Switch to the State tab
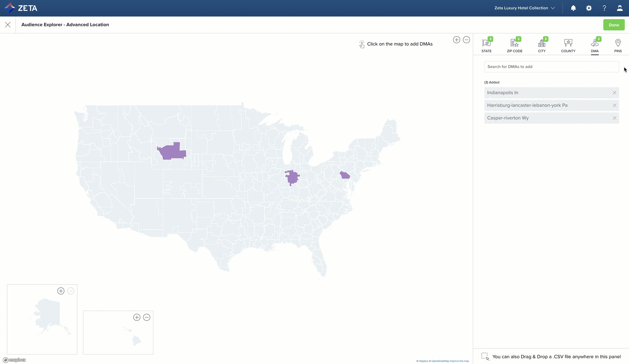Screen dimensions: 629x364 coord(487,45)
